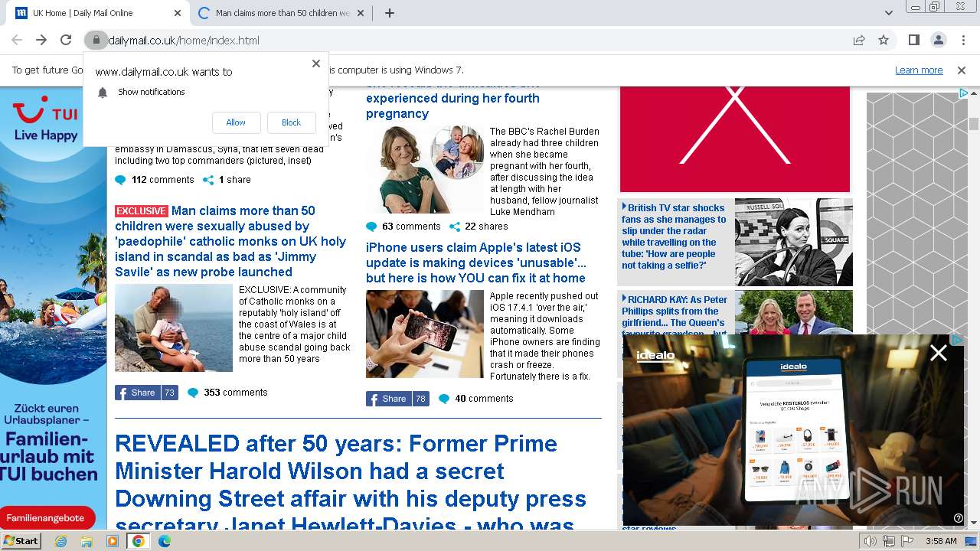Image resolution: width=980 pixels, height=551 pixels.
Task: Open the Chrome three-dot menu
Action: [x=962, y=40]
